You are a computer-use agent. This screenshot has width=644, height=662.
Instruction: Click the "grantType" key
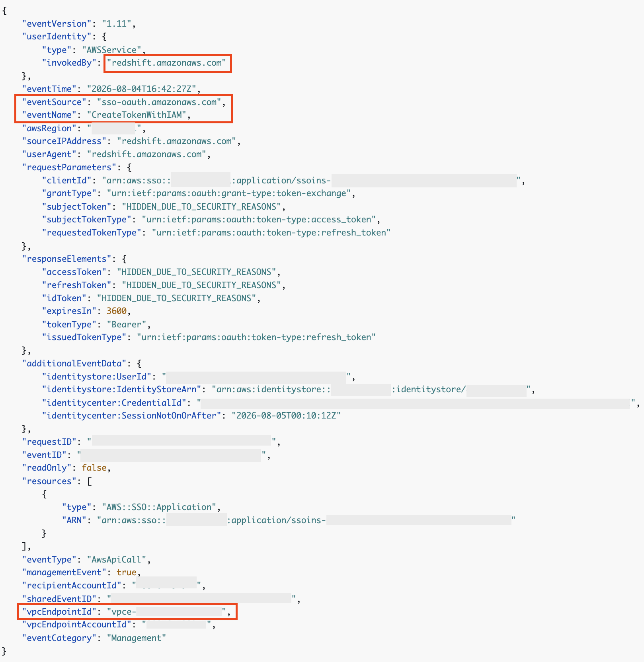[x=69, y=193]
